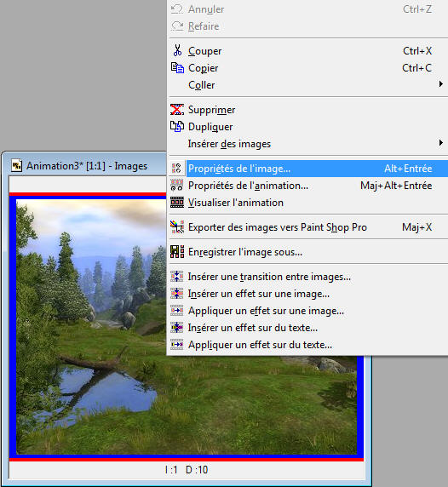448x487 pixels.
Task: Expand the Insérer des images submenu arrow
Action: 440,143
